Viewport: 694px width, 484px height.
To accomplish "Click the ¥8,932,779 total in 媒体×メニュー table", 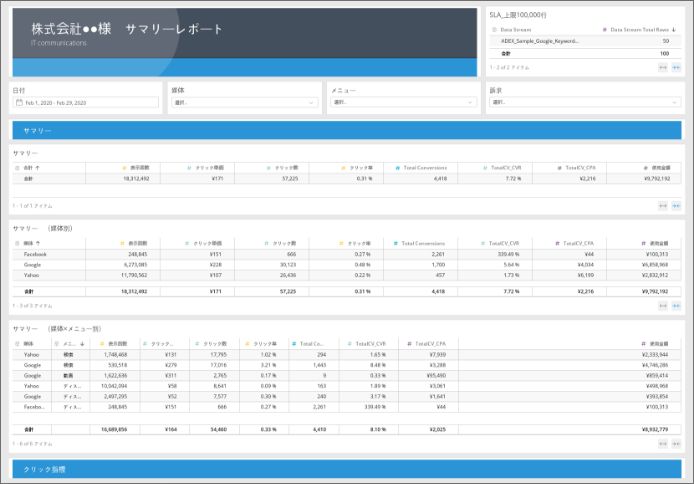I will [x=655, y=430].
